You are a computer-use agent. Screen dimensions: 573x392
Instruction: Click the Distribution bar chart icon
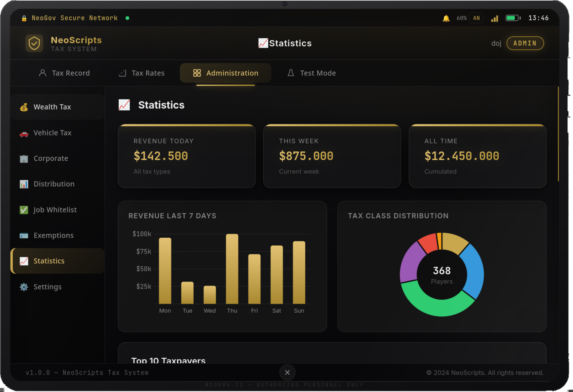point(24,184)
